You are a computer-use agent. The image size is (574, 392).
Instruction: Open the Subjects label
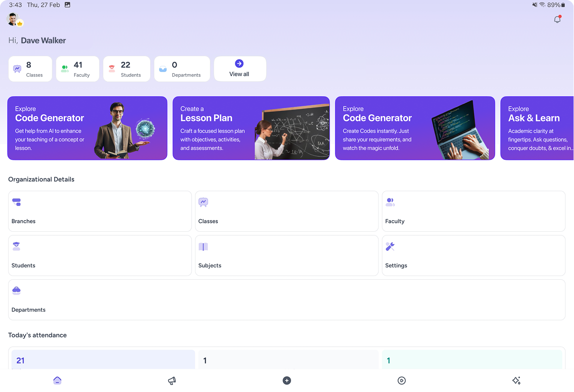pyautogui.click(x=210, y=265)
